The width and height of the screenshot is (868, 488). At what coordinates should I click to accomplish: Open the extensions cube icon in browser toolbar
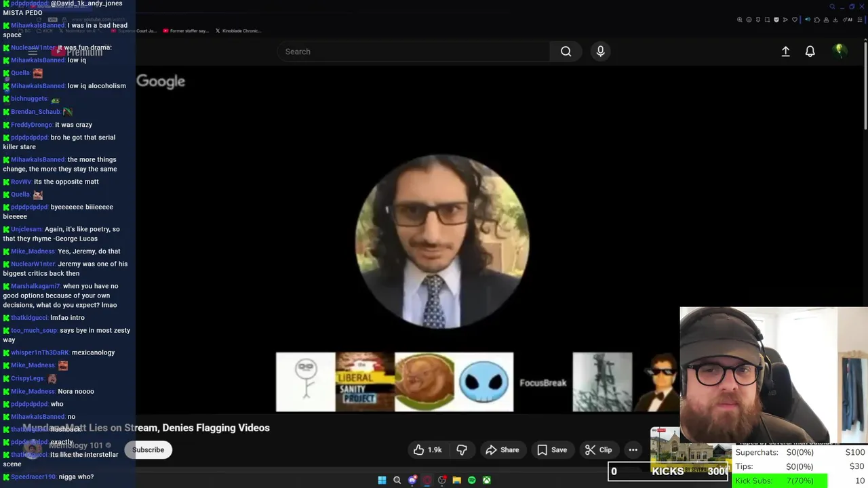coord(817,20)
